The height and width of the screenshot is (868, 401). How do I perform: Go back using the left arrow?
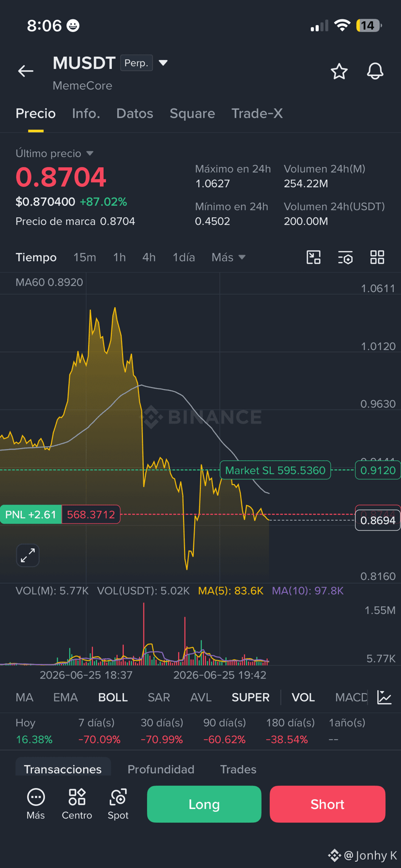click(26, 71)
